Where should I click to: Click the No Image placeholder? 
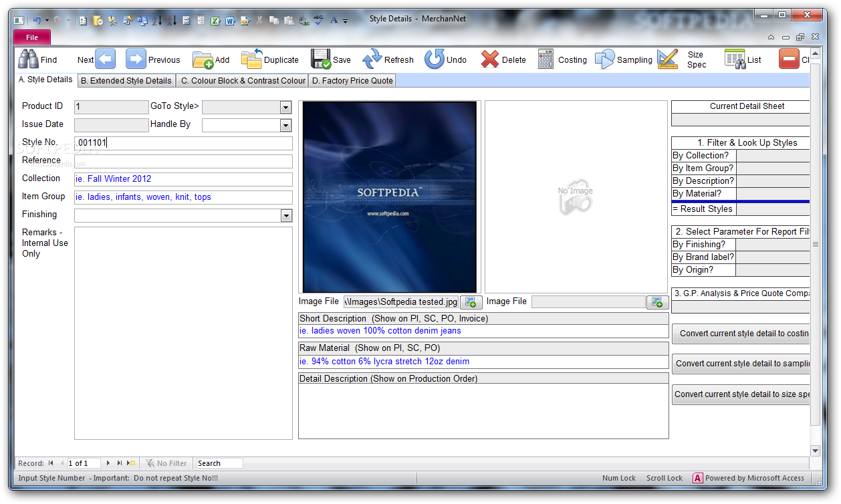coord(576,197)
